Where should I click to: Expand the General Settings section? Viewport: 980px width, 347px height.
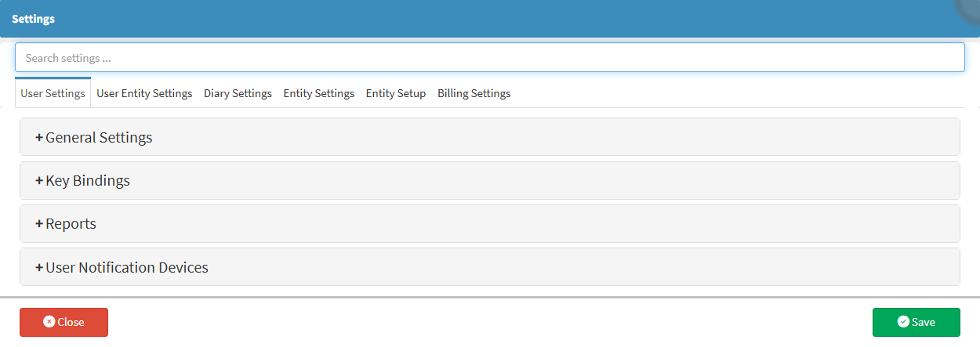(99, 138)
